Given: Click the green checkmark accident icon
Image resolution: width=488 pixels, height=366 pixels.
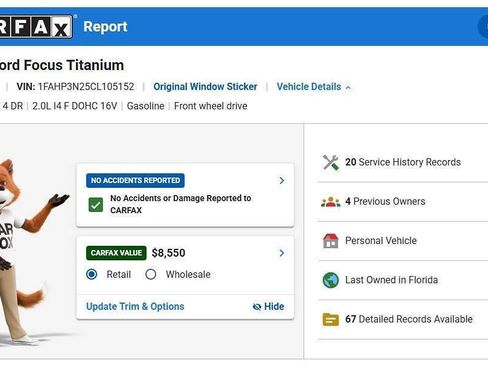Looking at the screenshot, I should [96, 205].
